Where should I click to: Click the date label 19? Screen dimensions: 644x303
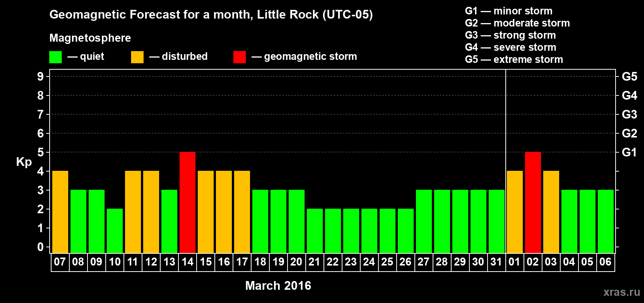click(278, 262)
